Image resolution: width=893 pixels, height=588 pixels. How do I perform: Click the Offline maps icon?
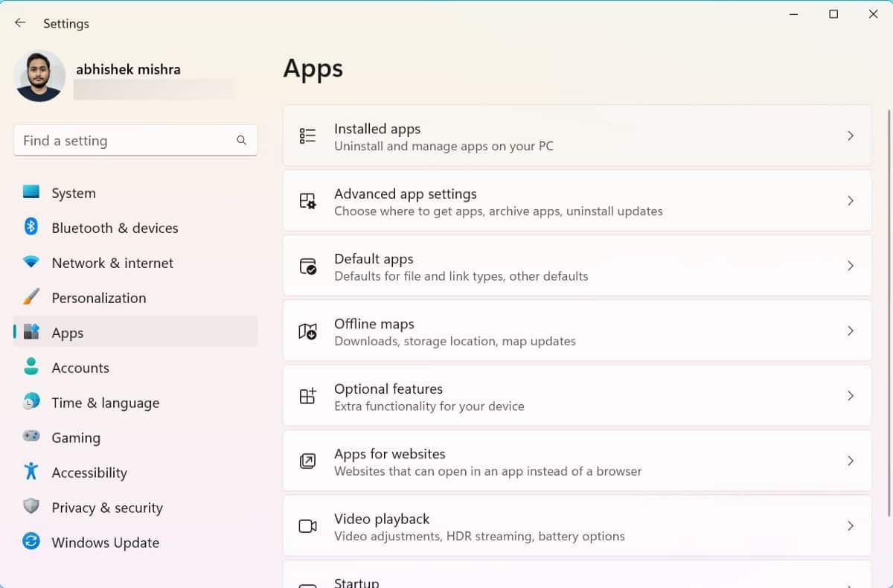point(307,331)
